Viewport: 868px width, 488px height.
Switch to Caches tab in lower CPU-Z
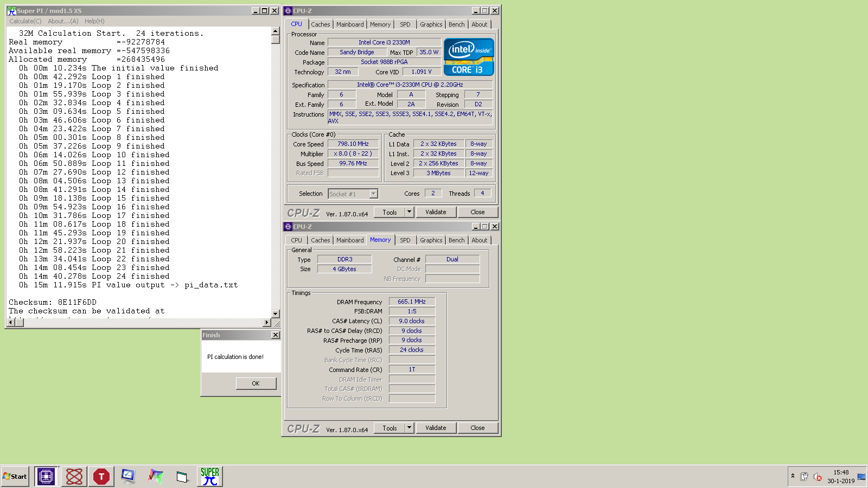320,240
